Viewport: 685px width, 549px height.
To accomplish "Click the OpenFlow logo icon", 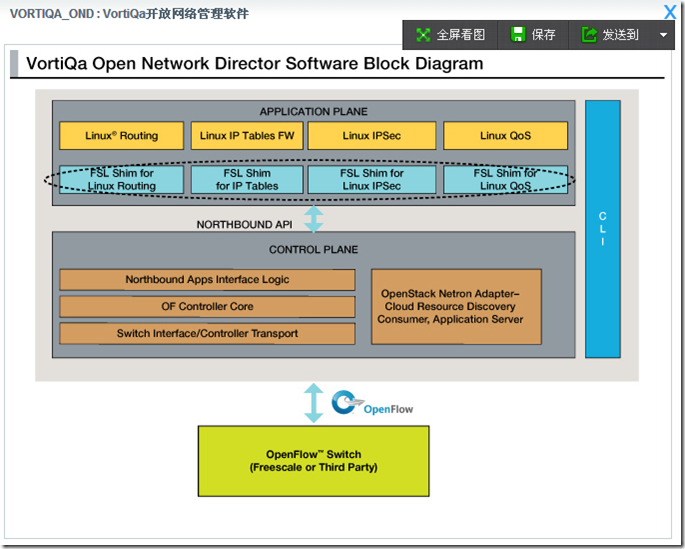I will pos(346,402).
